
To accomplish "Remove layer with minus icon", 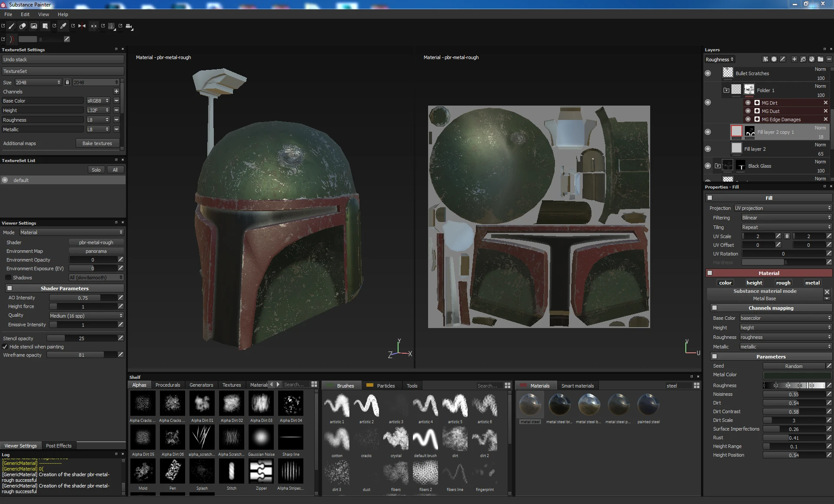I will (x=829, y=59).
